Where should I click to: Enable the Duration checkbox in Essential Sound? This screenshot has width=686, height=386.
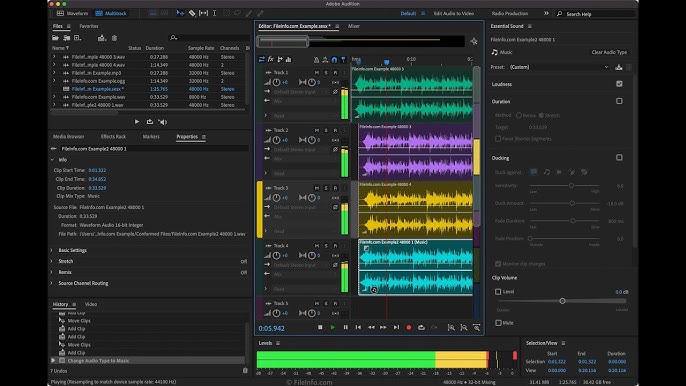[x=619, y=101]
